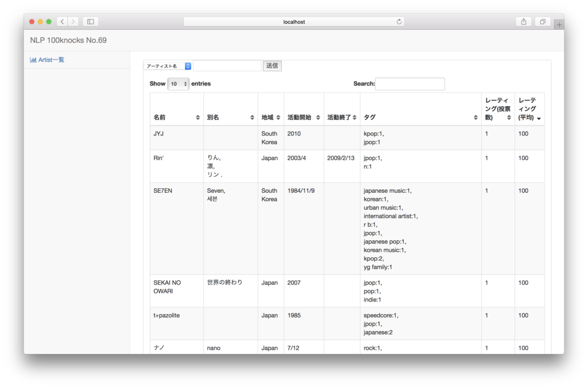Viewport: 588px width, 388px height.
Task: Show all tabs overview button
Action: click(543, 22)
